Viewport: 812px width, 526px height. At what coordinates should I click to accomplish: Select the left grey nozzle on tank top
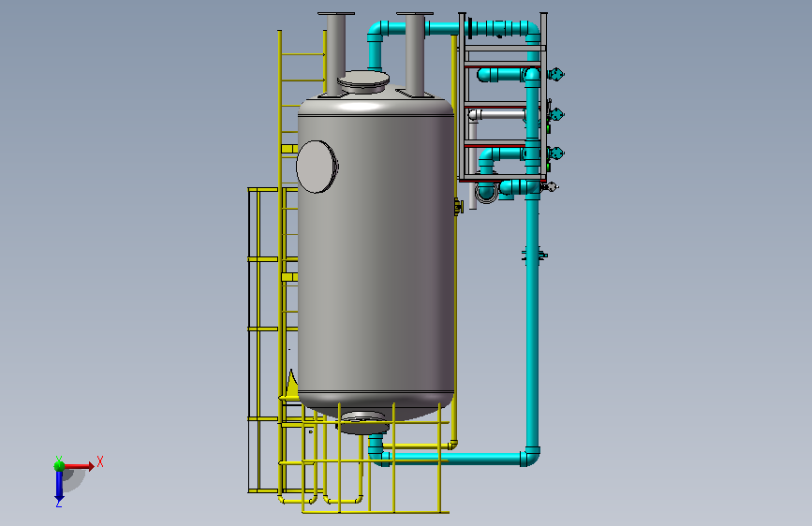(x=336, y=54)
